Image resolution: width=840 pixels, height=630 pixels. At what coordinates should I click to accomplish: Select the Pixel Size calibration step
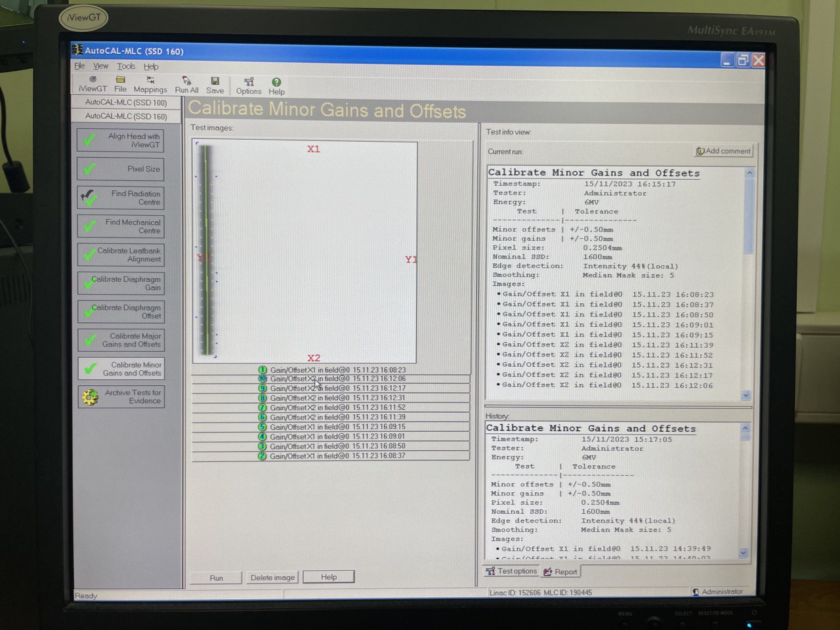click(121, 169)
